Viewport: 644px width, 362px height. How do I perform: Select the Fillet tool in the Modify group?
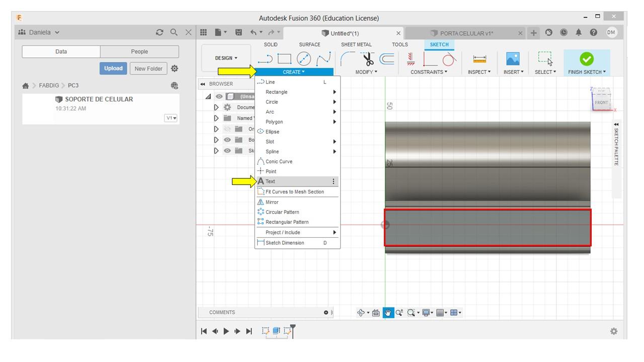coord(348,59)
